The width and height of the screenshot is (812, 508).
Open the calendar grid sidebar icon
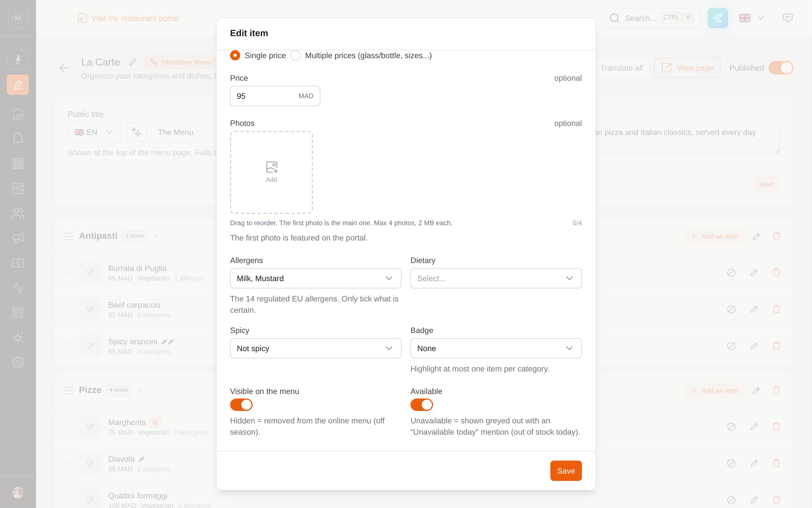18,164
